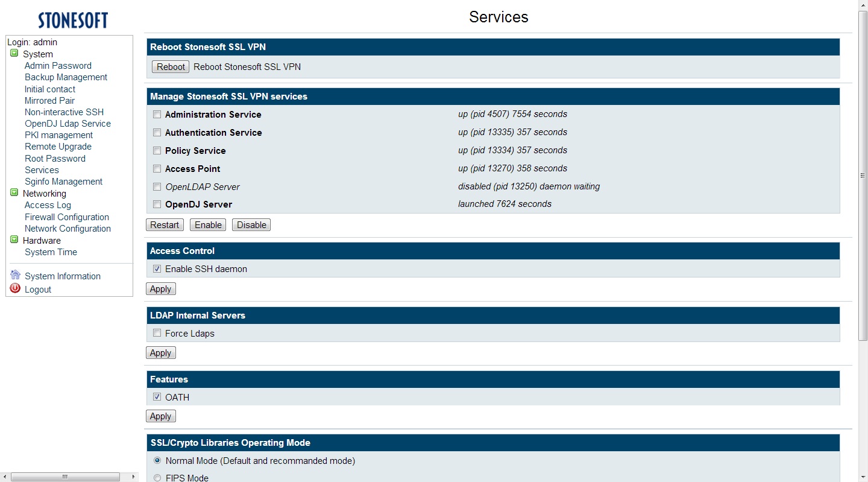Viewport: 868px width, 482px height.
Task: View the Access Log
Action: (48, 205)
